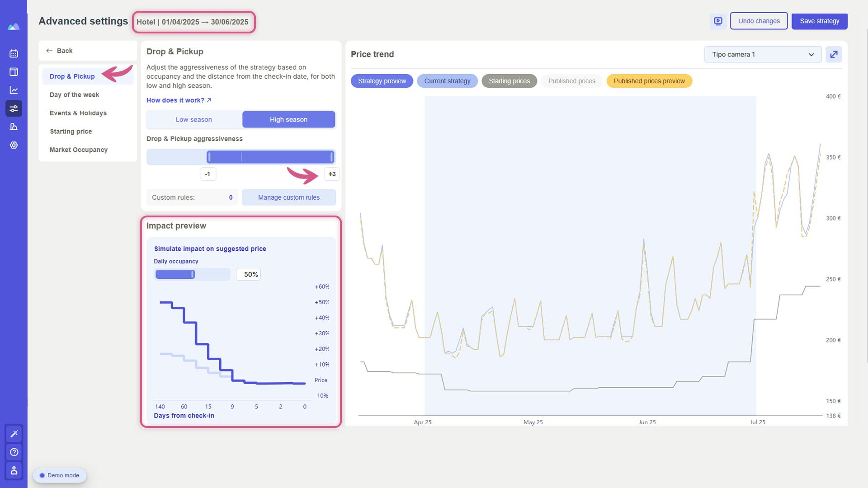Screen dimensions: 868x488
Task: Toggle the Strategy preview button
Action: [x=382, y=80]
